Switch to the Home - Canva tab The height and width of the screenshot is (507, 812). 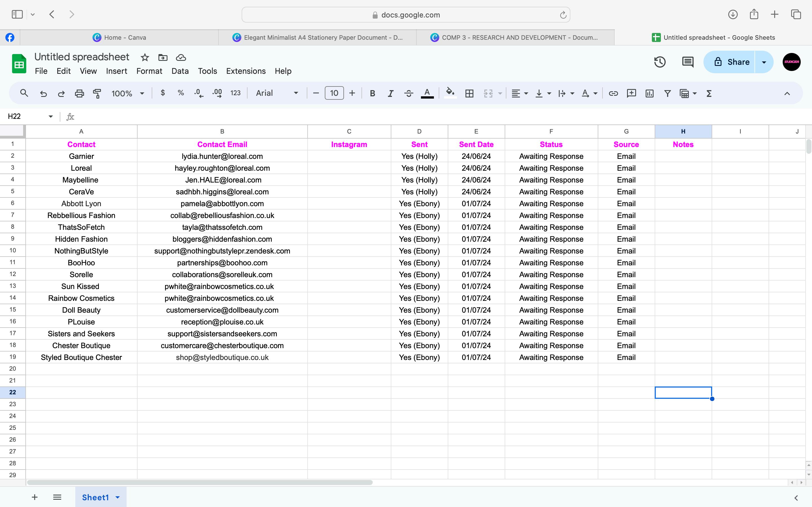[119, 37]
